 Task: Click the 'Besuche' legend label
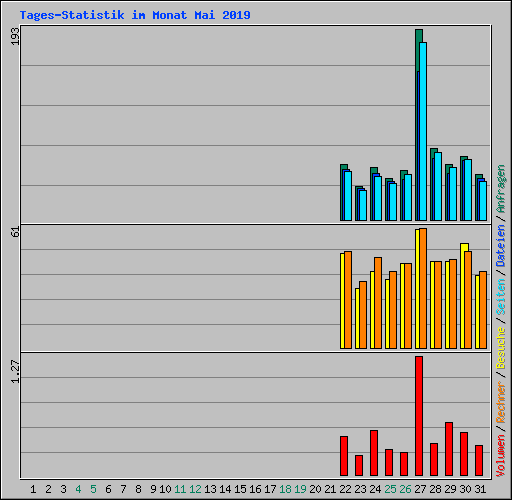click(501, 348)
